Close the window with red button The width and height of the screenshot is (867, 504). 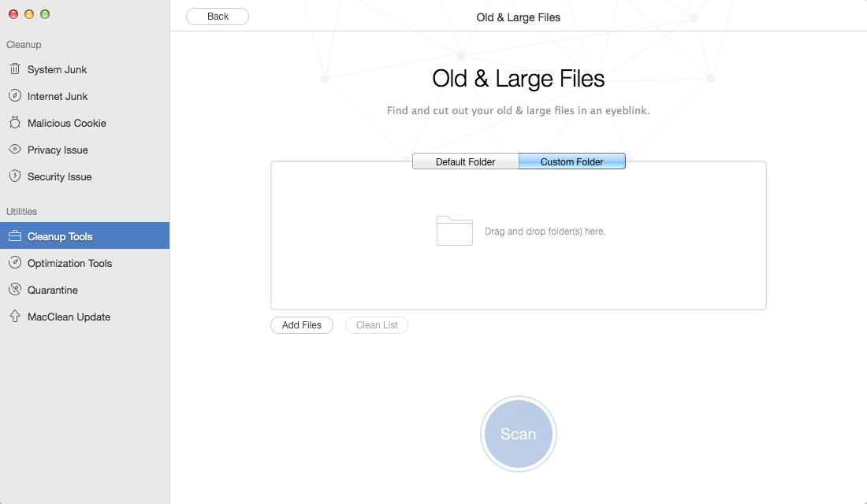tap(13, 14)
